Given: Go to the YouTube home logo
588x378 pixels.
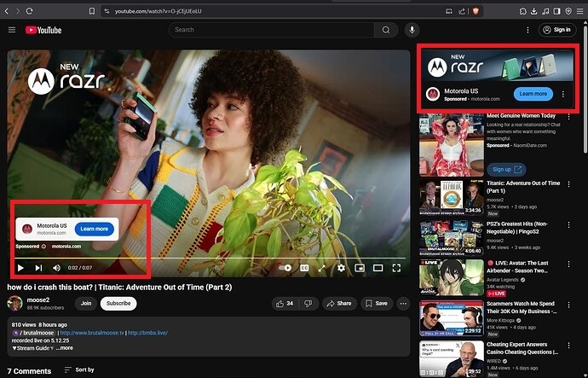Looking at the screenshot, I should pos(43,30).
